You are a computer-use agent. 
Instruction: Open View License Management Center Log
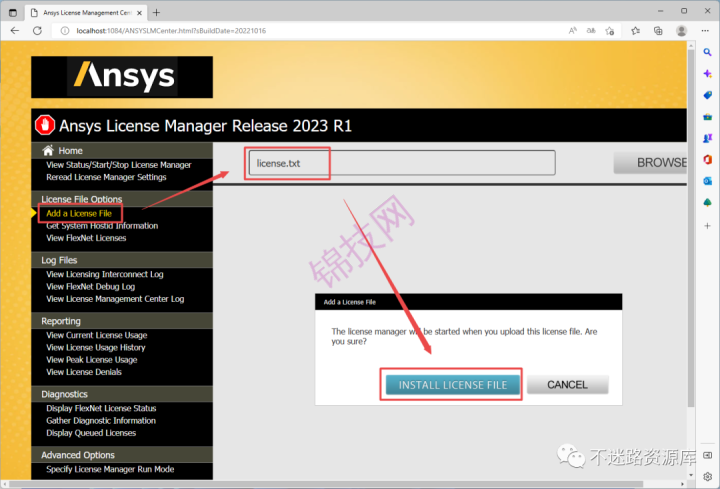tap(115, 299)
